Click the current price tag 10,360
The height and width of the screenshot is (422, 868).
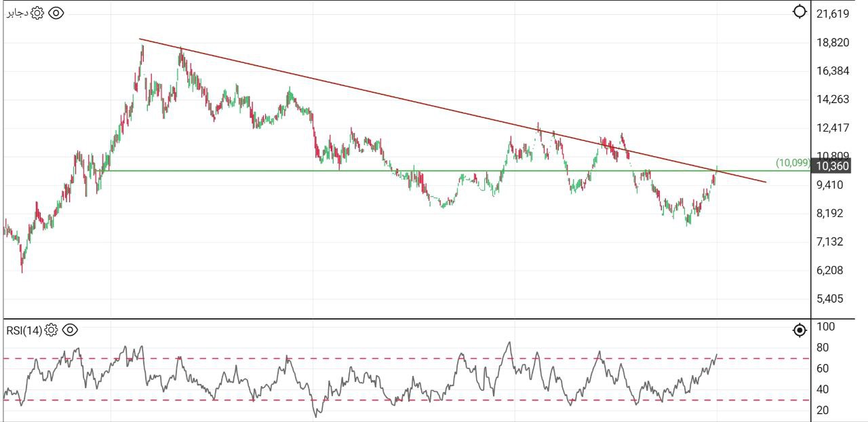[x=832, y=166]
